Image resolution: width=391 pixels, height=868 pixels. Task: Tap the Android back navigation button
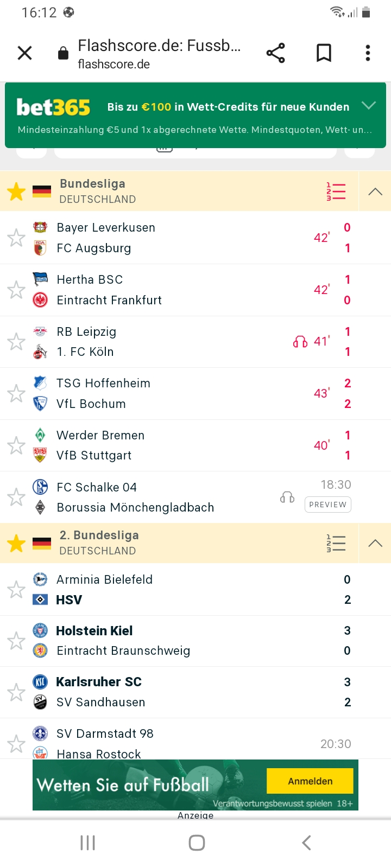pyautogui.click(x=306, y=843)
